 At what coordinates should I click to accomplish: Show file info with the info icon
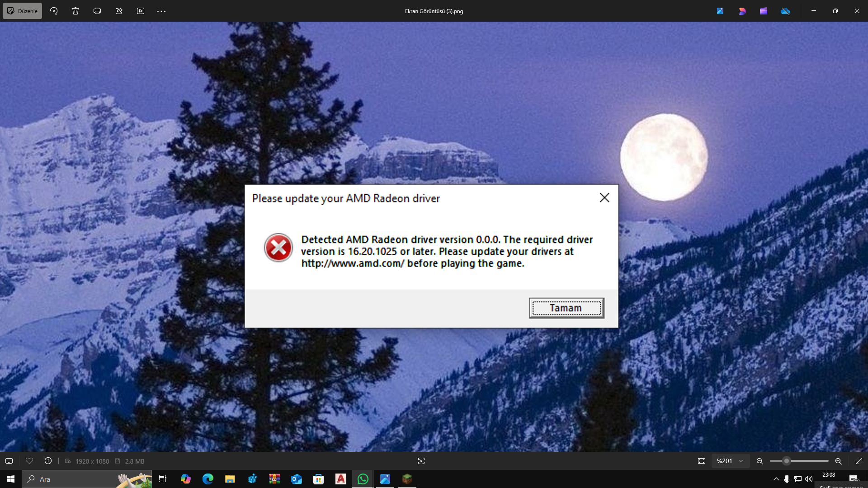[x=48, y=461]
